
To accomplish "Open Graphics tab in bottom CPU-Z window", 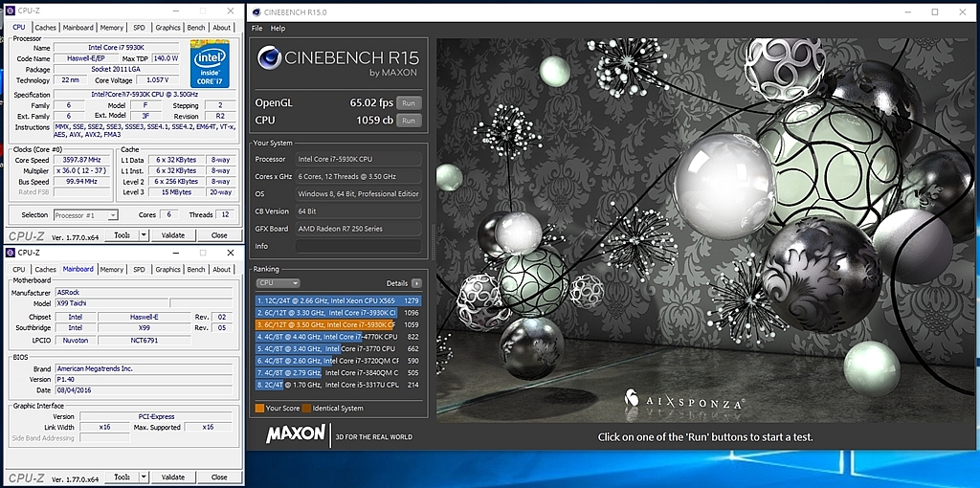I will 167,269.
